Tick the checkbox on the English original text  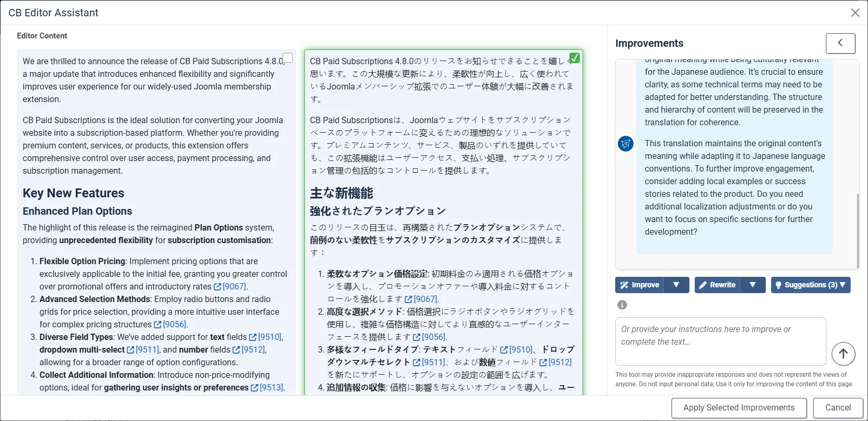pyautogui.click(x=288, y=57)
